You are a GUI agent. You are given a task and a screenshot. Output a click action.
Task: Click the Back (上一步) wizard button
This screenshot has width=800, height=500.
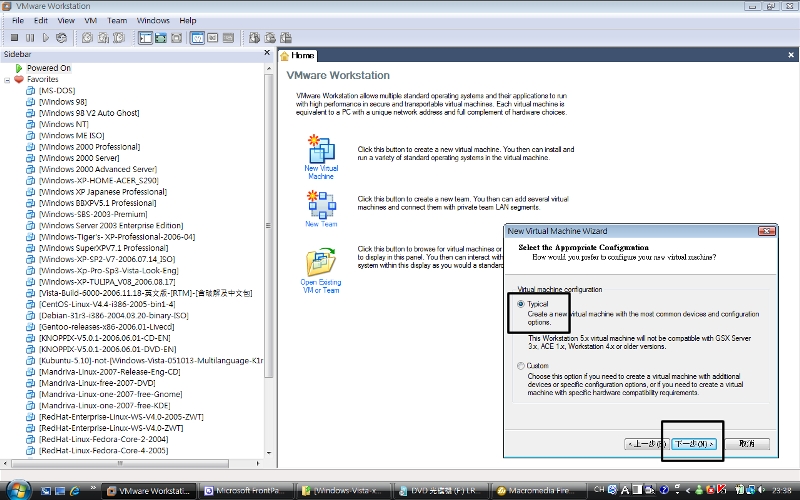[x=647, y=444]
